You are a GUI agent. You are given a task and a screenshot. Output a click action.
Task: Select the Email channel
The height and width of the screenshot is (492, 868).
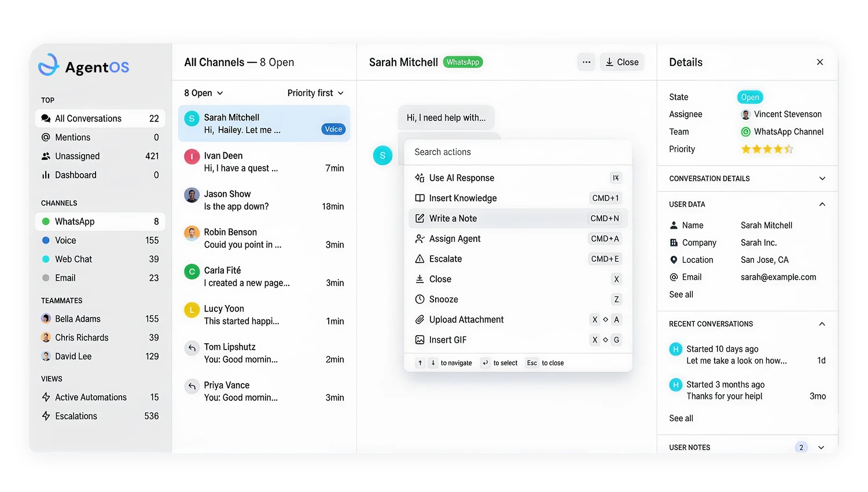(100, 278)
